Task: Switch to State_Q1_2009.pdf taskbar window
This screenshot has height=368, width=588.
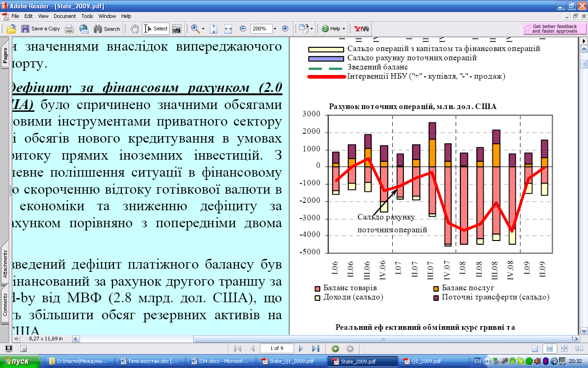Action: pos(291,361)
